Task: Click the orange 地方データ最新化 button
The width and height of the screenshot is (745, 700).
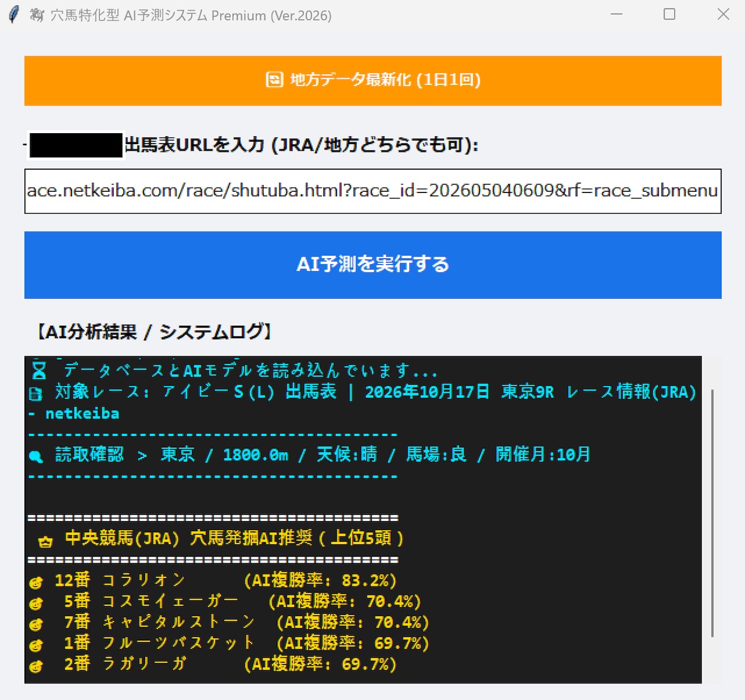Action: click(x=372, y=81)
